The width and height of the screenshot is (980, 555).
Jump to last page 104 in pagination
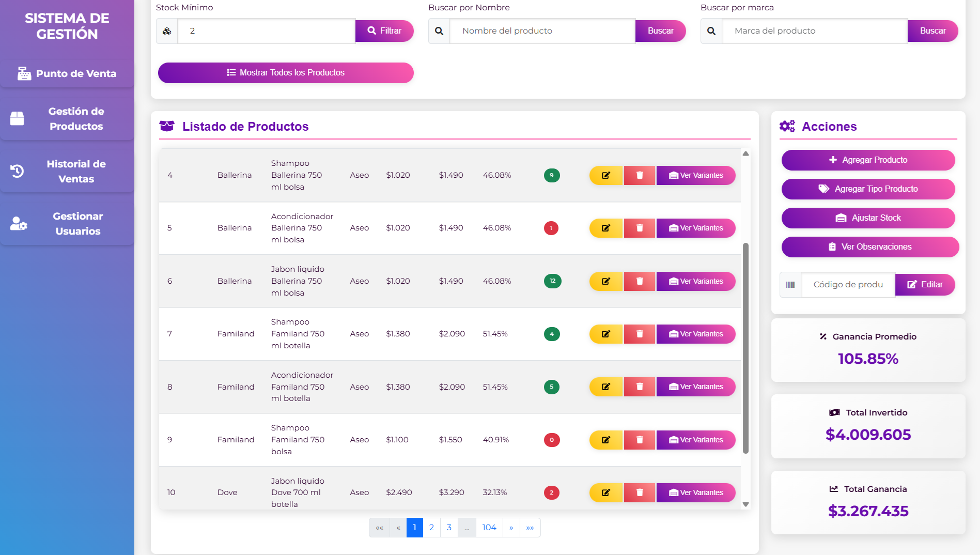[x=489, y=528]
